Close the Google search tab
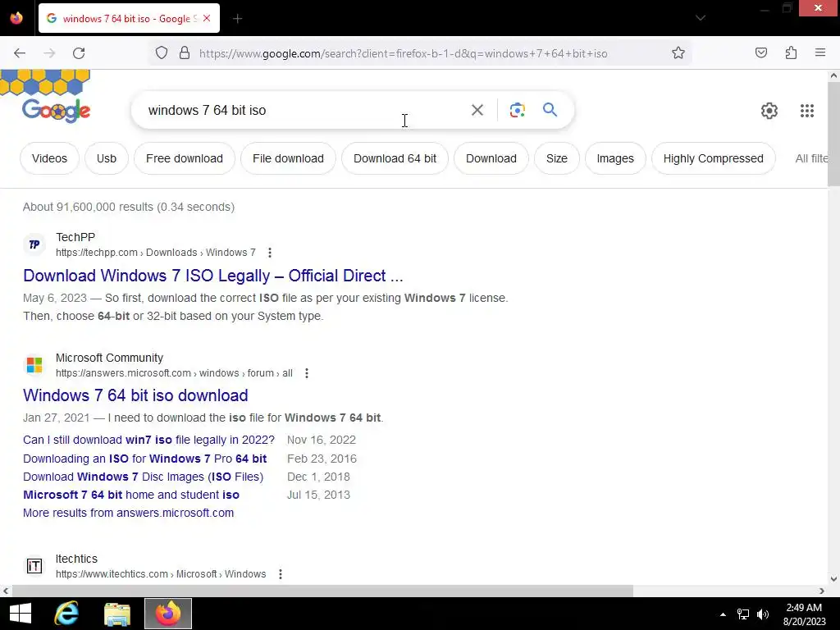The height and width of the screenshot is (630, 840). tap(207, 19)
